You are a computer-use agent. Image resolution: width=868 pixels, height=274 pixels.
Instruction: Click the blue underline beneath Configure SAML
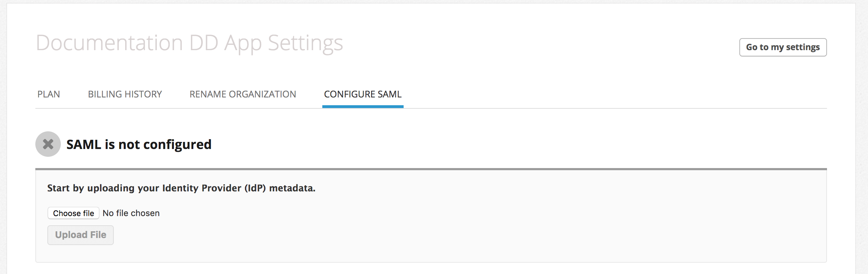[x=363, y=107]
